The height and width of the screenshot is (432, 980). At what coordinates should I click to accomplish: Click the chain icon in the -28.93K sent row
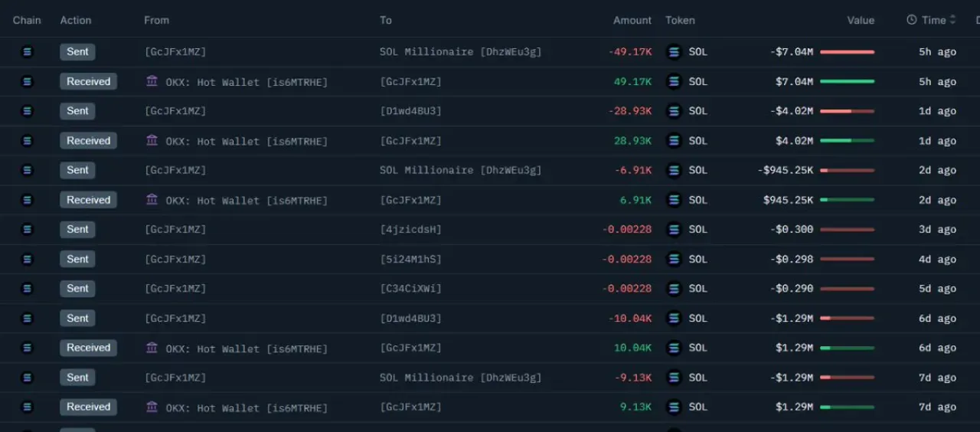click(x=28, y=111)
